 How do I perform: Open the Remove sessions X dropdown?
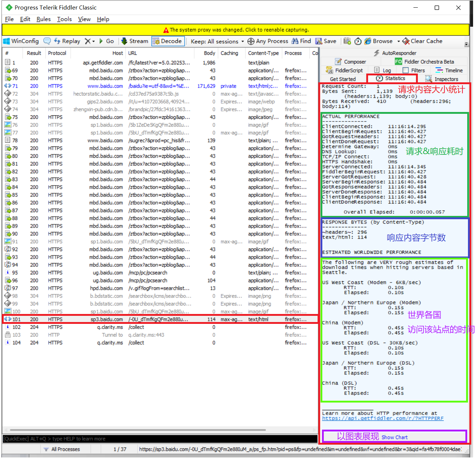click(90, 41)
